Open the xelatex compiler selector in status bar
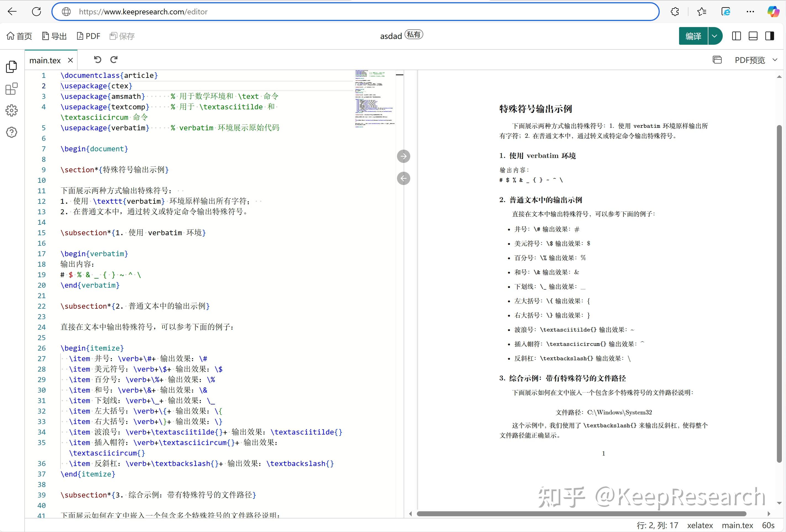Viewport: 786px width, 532px height. [700, 525]
